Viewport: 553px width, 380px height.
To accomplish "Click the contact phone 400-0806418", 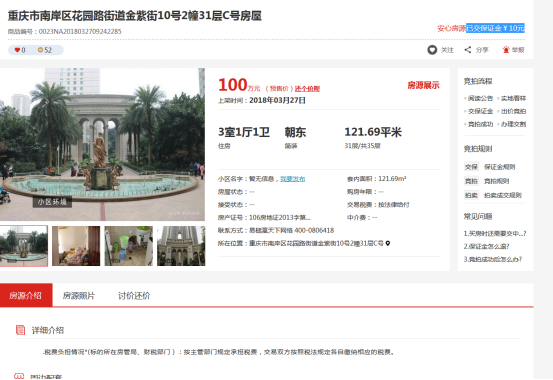I will click(x=314, y=230).
